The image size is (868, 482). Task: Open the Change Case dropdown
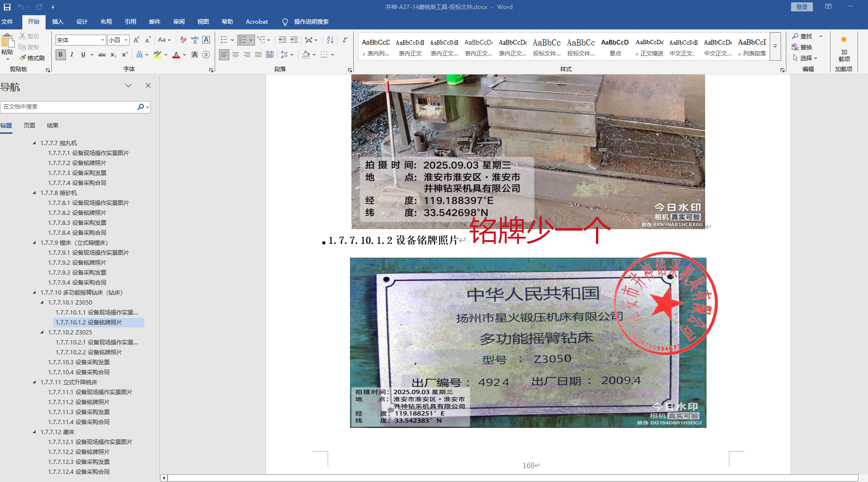tap(164, 40)
